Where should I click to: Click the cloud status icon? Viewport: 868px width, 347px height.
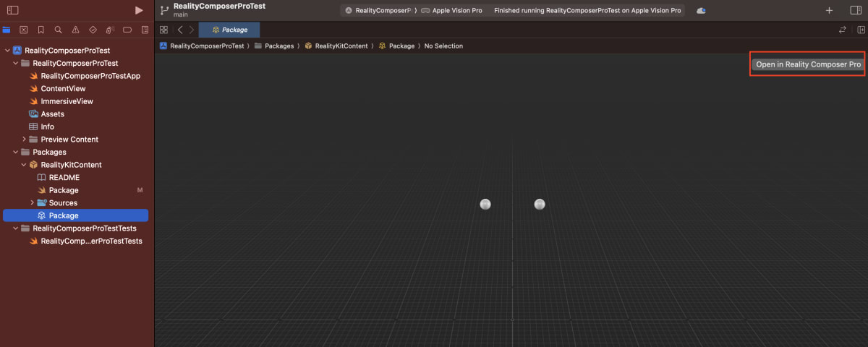coord(701,11)
